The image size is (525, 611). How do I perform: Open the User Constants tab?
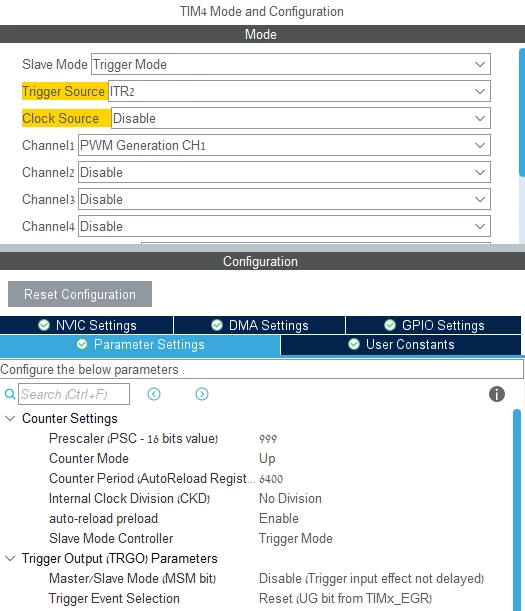tap(401, 344)
